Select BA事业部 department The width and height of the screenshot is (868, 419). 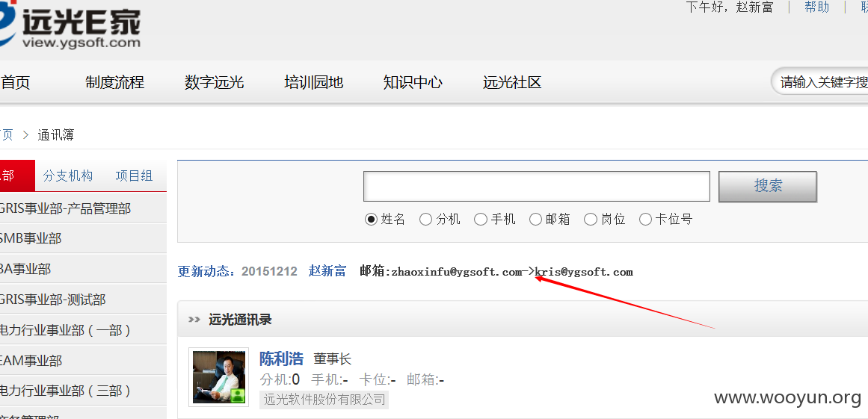click(x=83, y=269)
